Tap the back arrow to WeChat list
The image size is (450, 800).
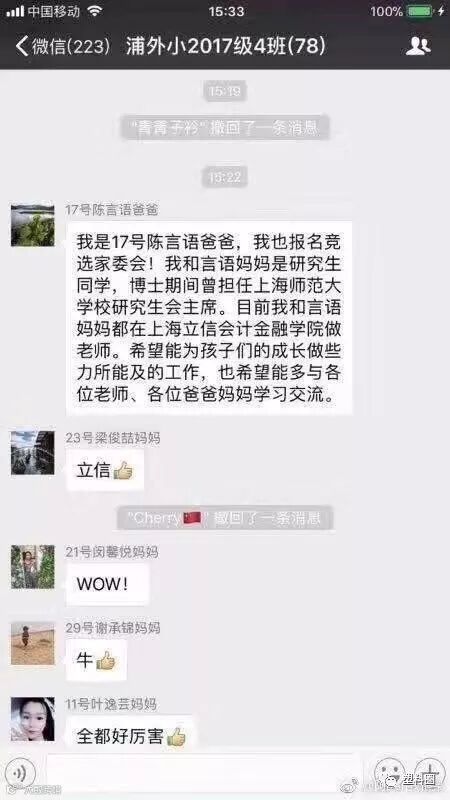[x=21, y=46]
